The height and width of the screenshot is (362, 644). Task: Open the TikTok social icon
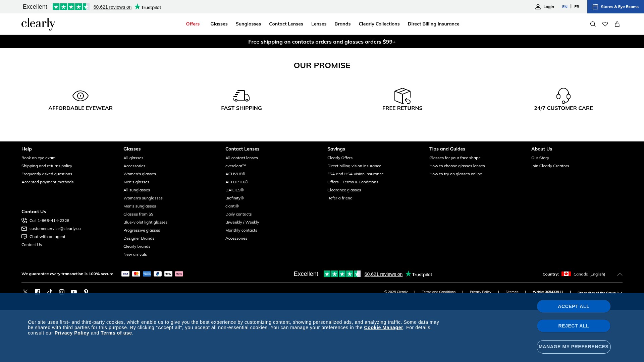point(50,292)
